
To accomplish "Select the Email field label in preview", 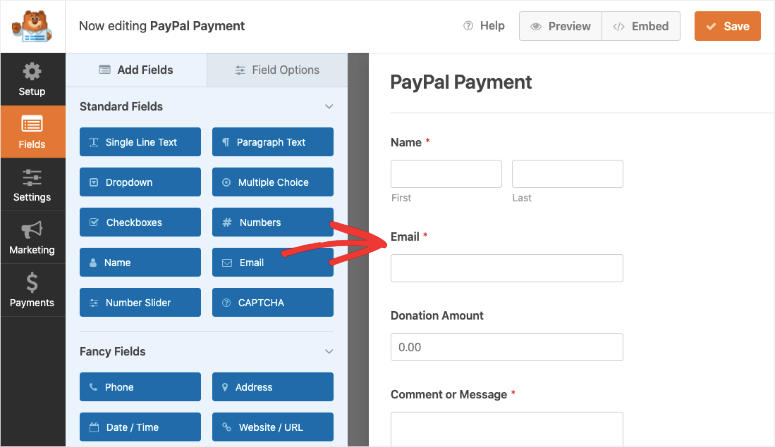I will 405,237.
